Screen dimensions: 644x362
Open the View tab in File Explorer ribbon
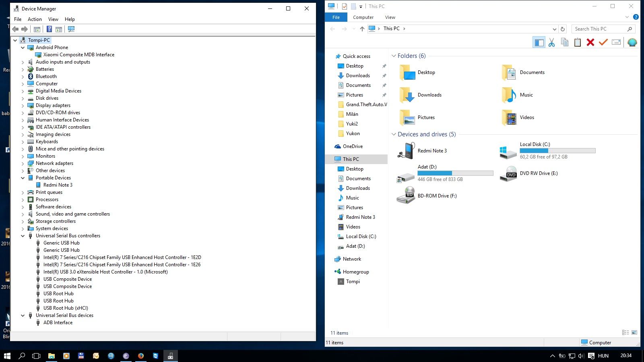pyautogui.click(x=390, y=17)
